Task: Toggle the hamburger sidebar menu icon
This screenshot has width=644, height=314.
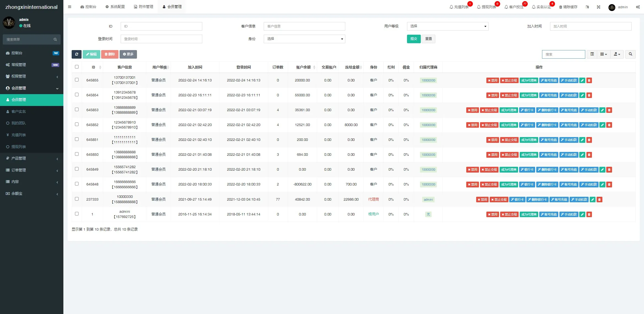Action: (x=70, y=7)
